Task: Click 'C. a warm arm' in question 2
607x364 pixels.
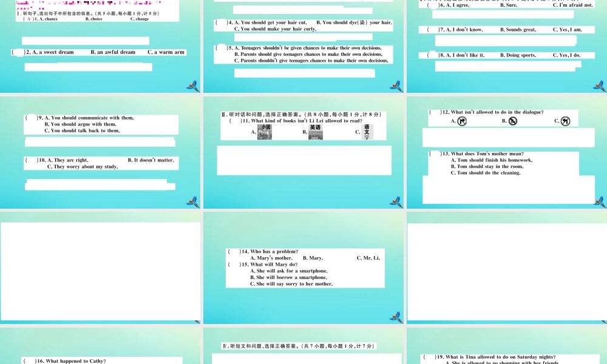Action: pos(166,52)
